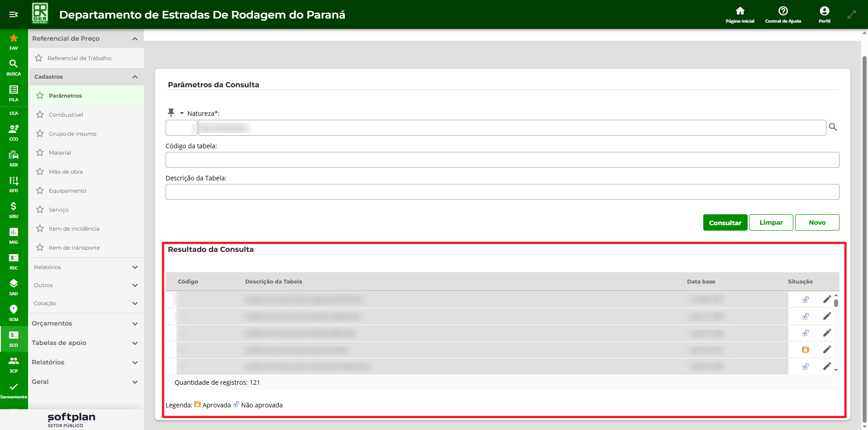
Task: Favorite the Combustível menu item star
Action: [40, 115]
